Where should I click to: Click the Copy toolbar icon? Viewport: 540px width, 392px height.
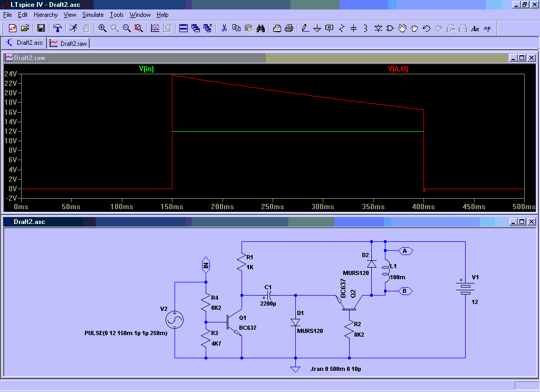click(x=236, y=28)
